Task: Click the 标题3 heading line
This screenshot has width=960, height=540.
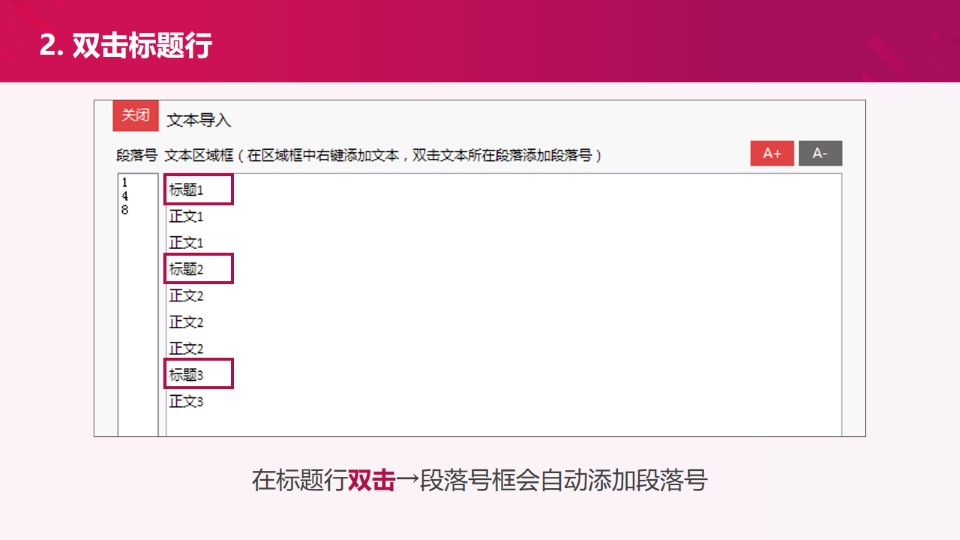Action: (187, 375)
